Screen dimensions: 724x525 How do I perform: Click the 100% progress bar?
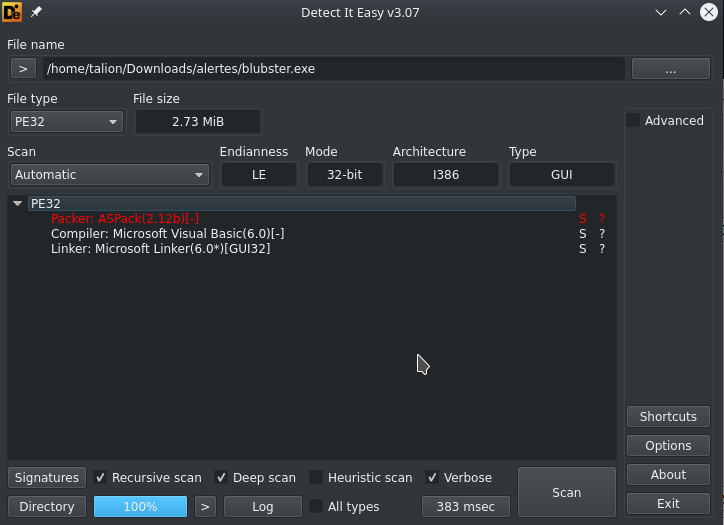tap(140, 507)
